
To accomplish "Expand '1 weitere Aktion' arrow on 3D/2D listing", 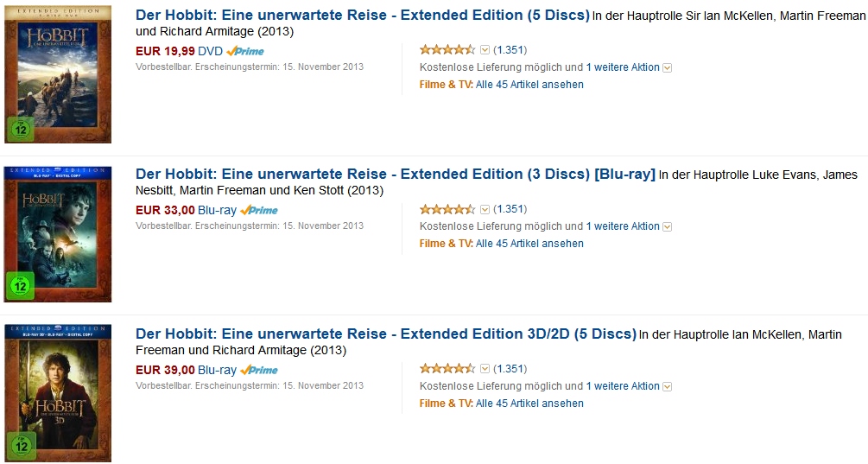I will [667, 387].
